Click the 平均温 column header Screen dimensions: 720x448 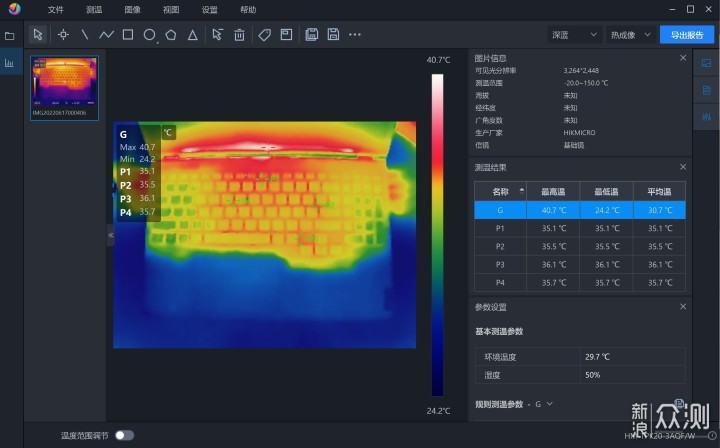point(659,191)
